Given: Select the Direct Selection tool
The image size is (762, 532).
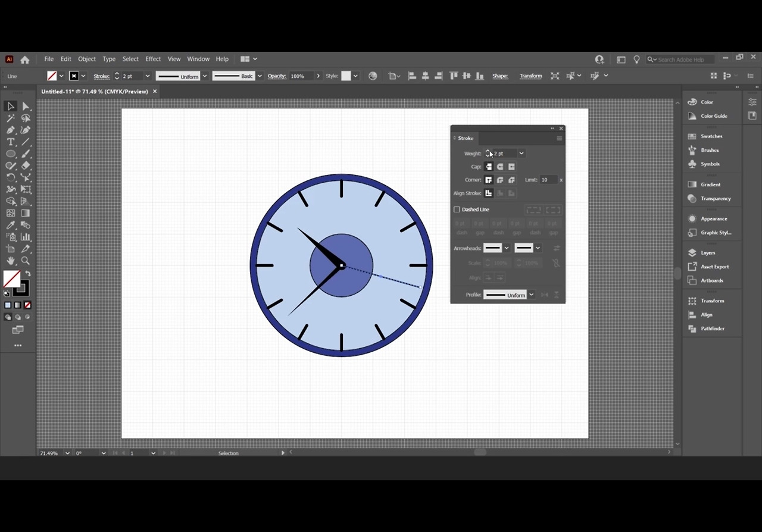Looking at the screenshot, I should 26,106.
